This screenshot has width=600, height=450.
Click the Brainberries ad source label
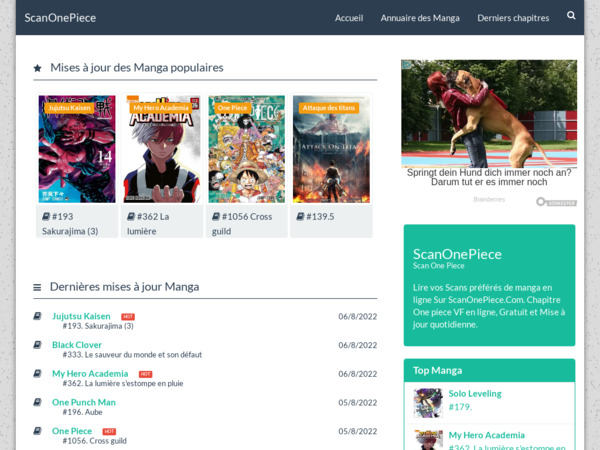click(489, 199)
